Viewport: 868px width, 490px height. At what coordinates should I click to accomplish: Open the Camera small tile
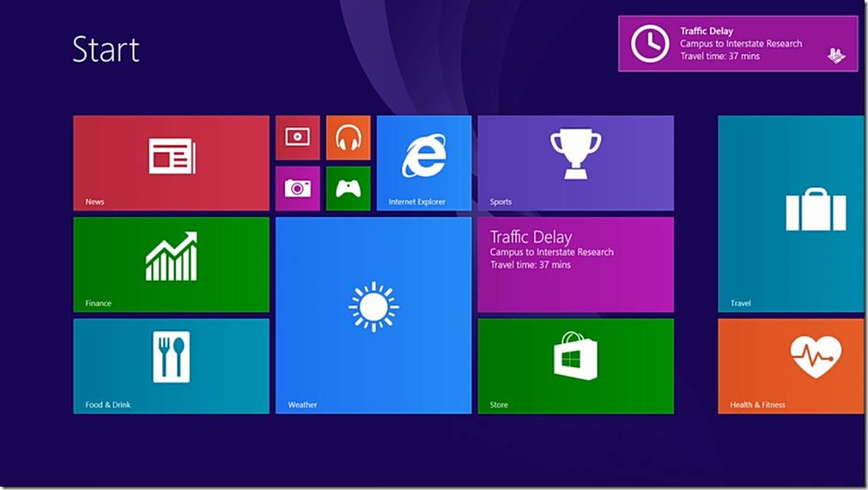297,188
